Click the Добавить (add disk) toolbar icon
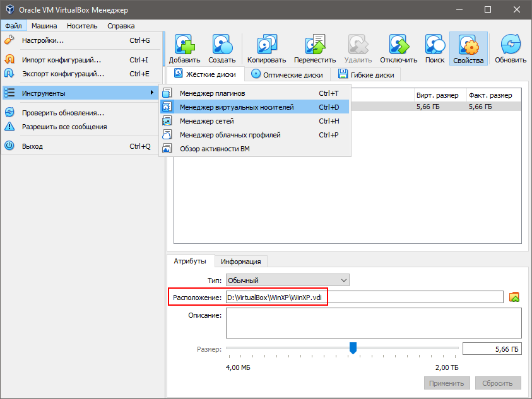This screenshot has width=532, height=399. [184, 44]
